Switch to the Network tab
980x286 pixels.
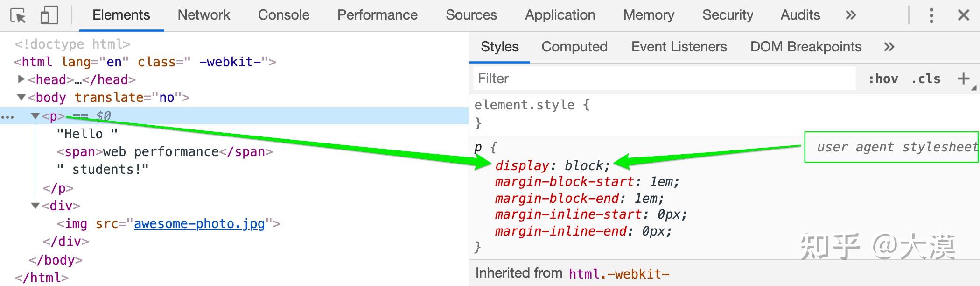pyautogui.click(x=203, y=15)
